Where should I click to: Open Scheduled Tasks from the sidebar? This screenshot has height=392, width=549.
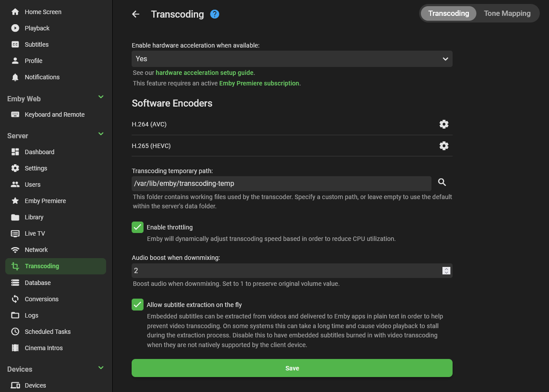point(48,332)
